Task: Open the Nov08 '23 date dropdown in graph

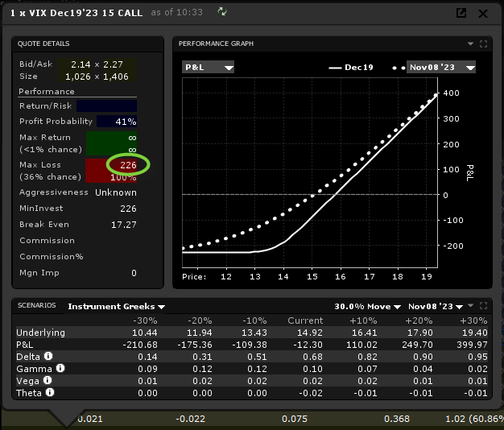Action: coord(441,67)
